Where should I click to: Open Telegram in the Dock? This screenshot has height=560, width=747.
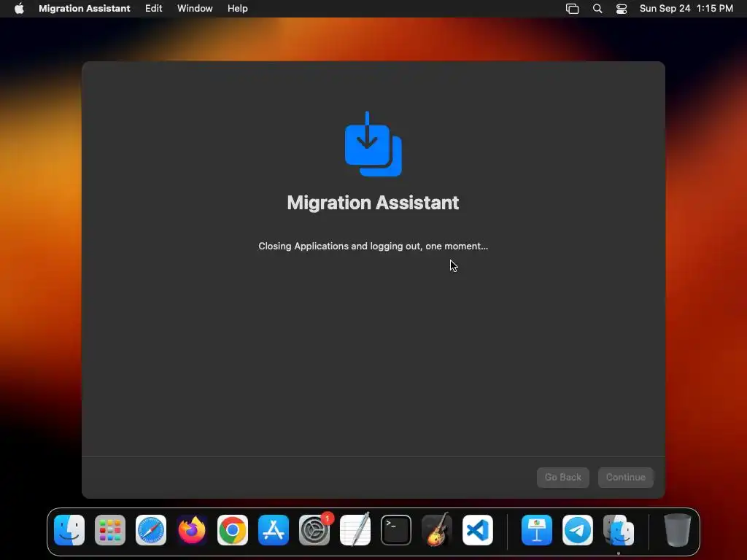[578, 530]
